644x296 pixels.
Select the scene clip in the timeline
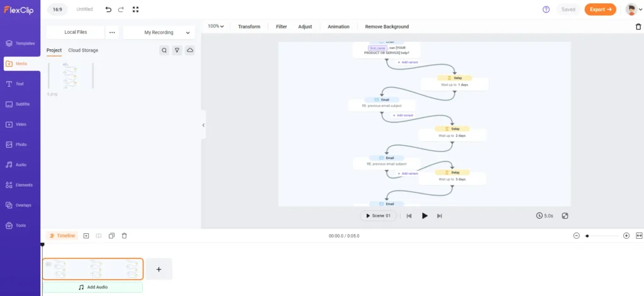point(93,270)
